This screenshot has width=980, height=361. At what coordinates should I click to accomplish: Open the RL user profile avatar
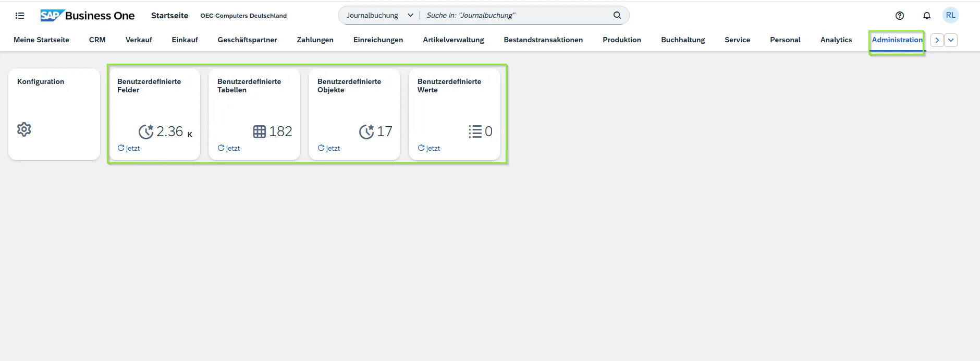(951, 15)
